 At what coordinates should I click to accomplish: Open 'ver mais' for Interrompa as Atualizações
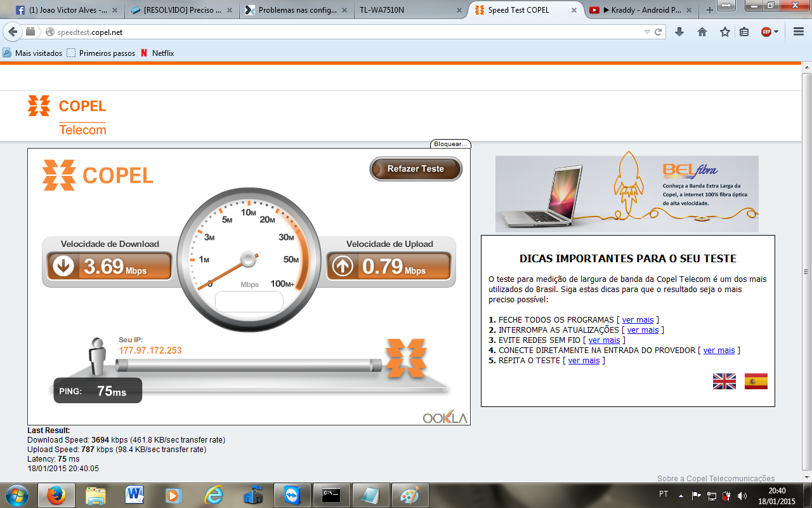(643, 330)
